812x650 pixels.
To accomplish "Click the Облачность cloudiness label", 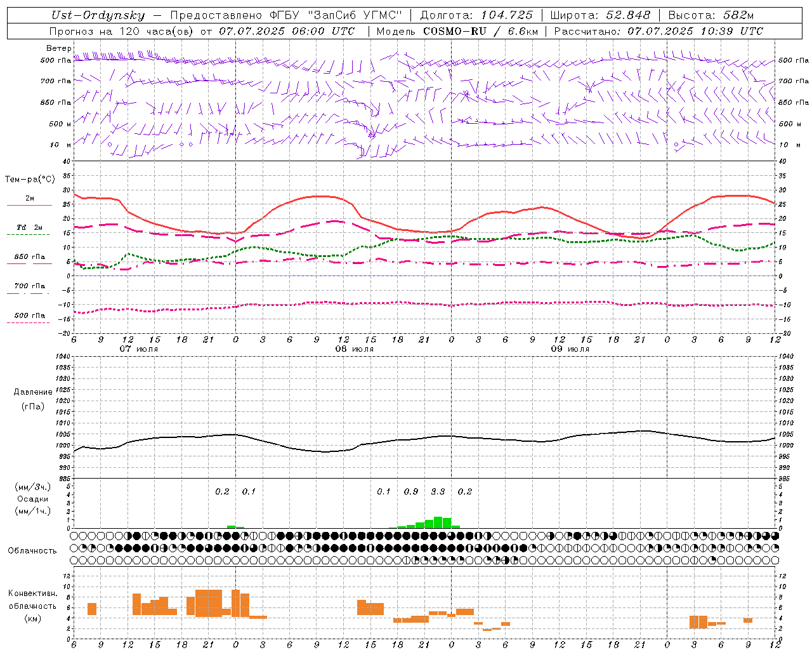I will tap(32, 550).
